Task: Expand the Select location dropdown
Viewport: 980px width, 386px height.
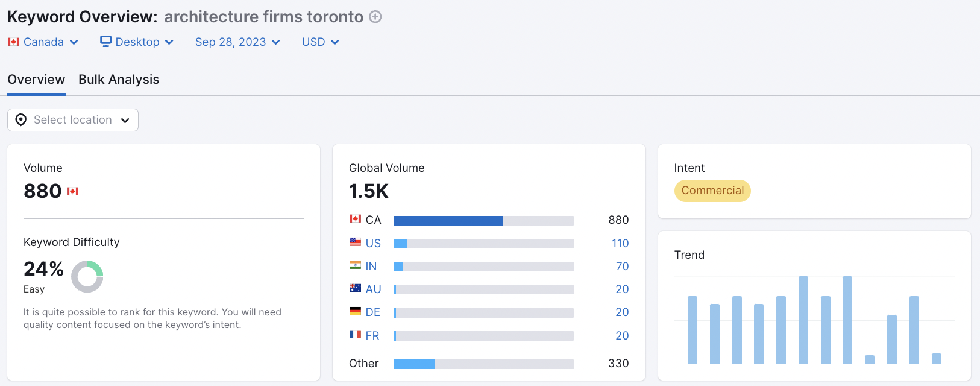Action: (73, 120)
